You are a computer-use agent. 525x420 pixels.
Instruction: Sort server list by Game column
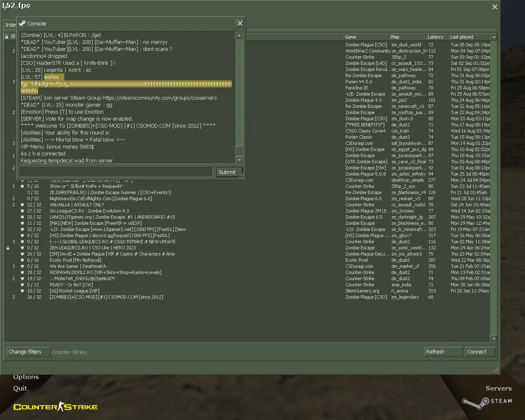[366, 37]
